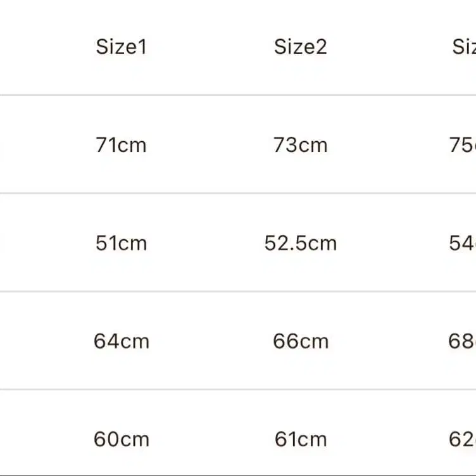
Task: Click the divider between 64cm and 60cm rows
Action: coord(238,389)
